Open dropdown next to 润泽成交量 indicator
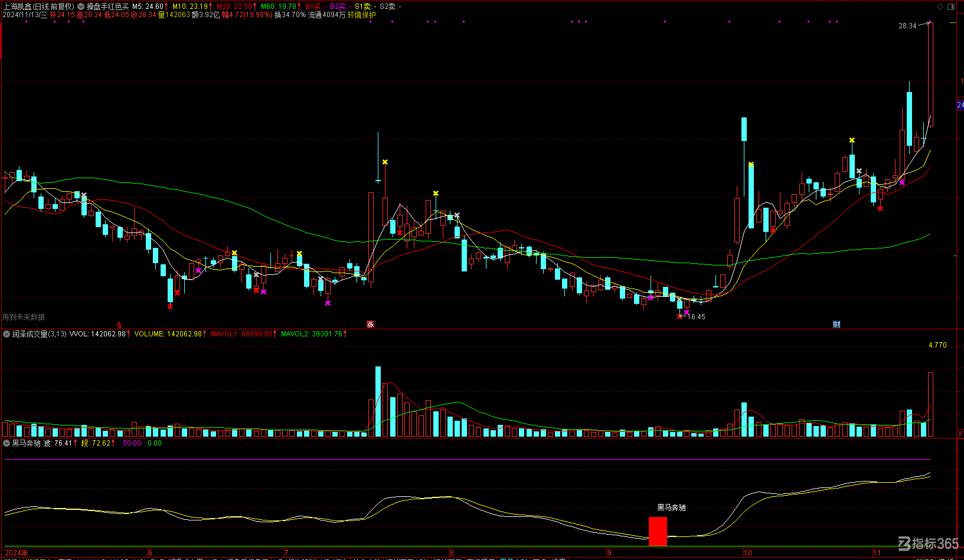This screenshot has height=560, width=964. (6, 334)
